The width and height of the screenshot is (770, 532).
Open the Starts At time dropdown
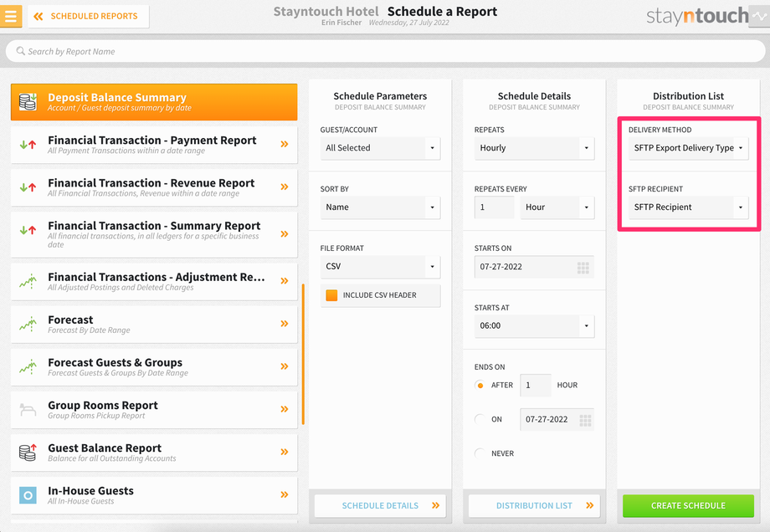click(534, 326)
